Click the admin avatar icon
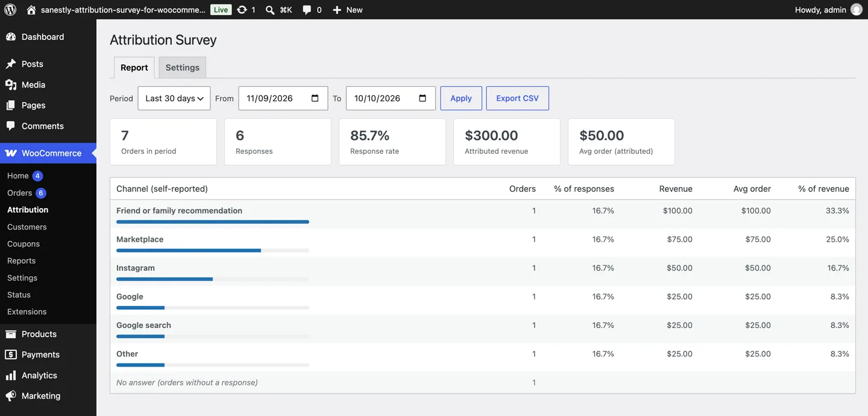The height and width of the screenshot is (416, 868). coord(856,10)
